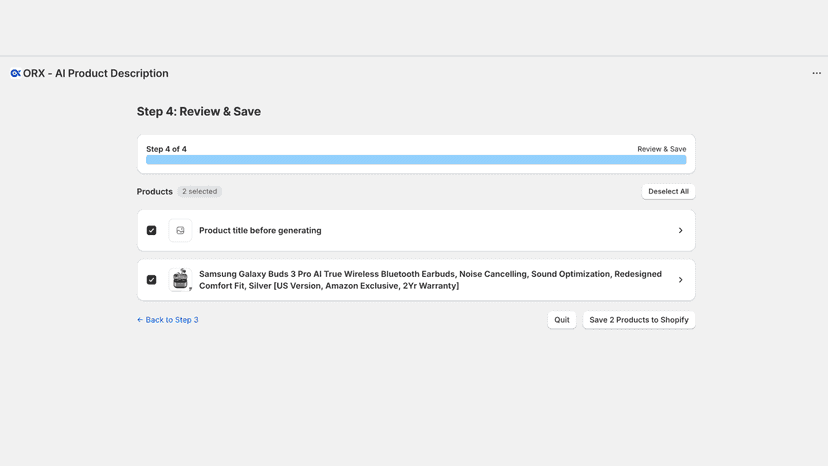Click the 'ORX - AI Product Description' title
The image size is (828, 466).
(96, 73)
